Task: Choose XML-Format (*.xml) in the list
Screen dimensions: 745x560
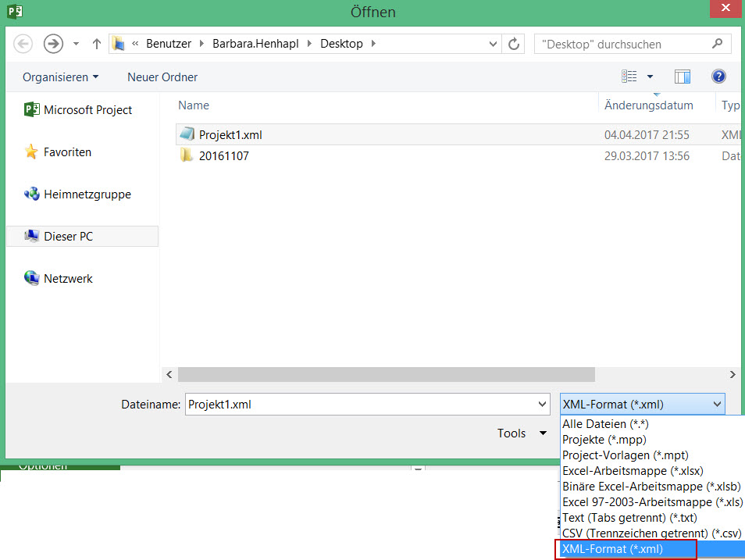Action: (x=651, y=549)
